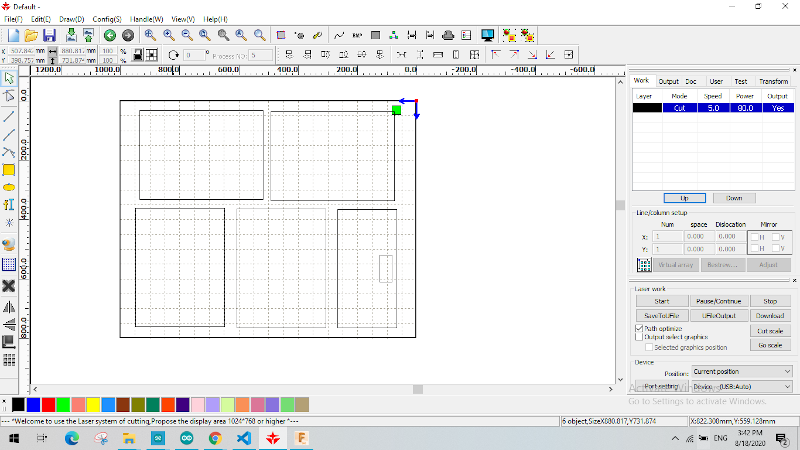Toggle the Path optimize checkbox
800x450 pixels.
[x=639, y=328]
